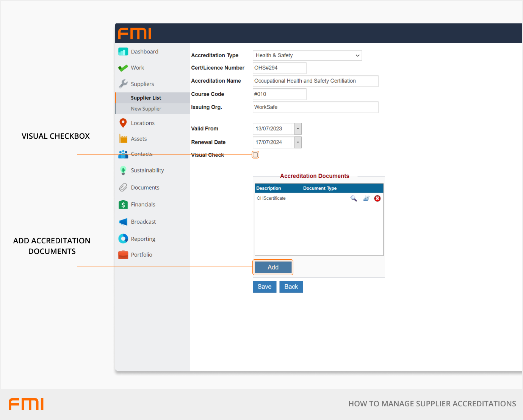Image resolution: width=523 pixels, height=420 pixels.
Task: Open Locations via the map pin icon
Action: pyautogui.click(x=123, y=123)
